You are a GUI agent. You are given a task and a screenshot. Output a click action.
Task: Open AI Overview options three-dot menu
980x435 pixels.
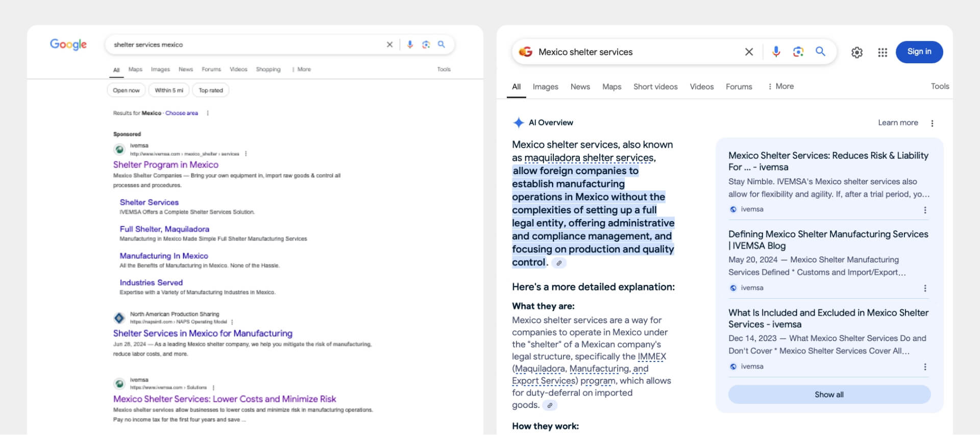932,123
